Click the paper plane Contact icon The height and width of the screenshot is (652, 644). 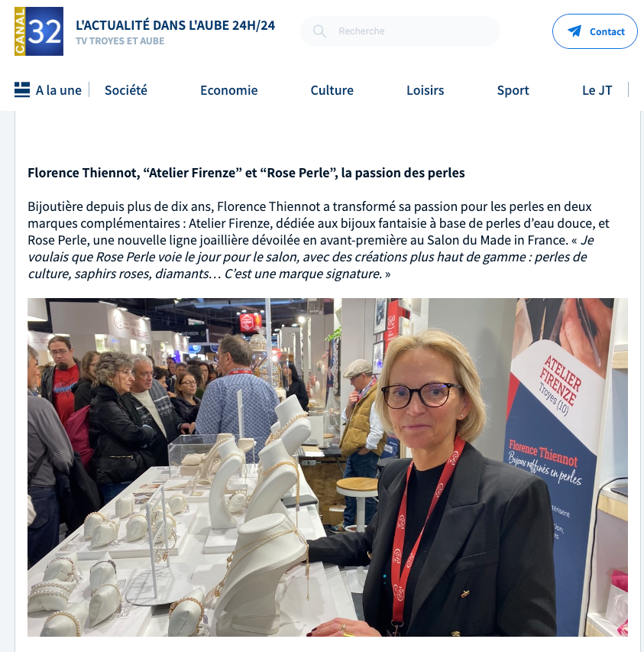pyautogui.click(x=574, y=31)
